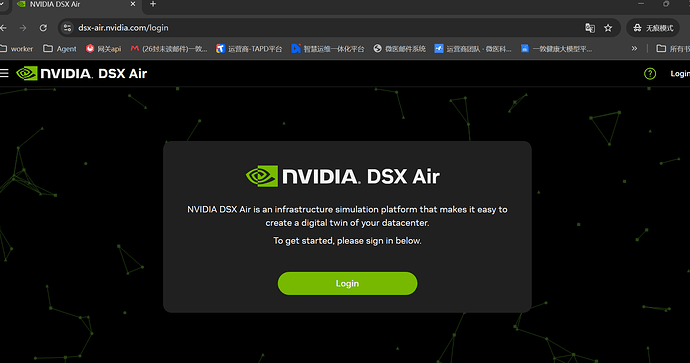
Task: Open the all bookmarks folder at the right
Action: [x=673, y=49]
